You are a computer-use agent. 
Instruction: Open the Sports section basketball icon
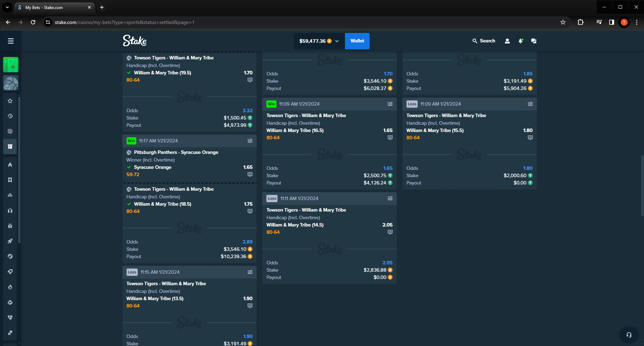pos(11,83)
